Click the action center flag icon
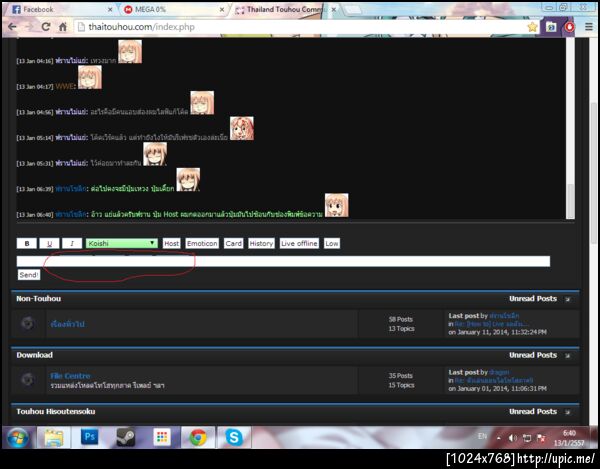Image resolution: width=600 pixels, height=469 pixels. click(541, 438)
